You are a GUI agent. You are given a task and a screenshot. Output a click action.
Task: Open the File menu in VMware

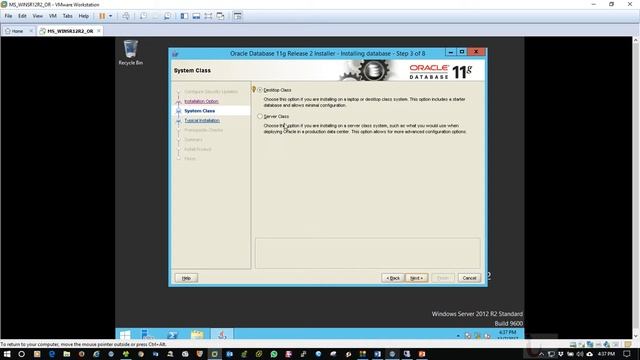(8, 16)
